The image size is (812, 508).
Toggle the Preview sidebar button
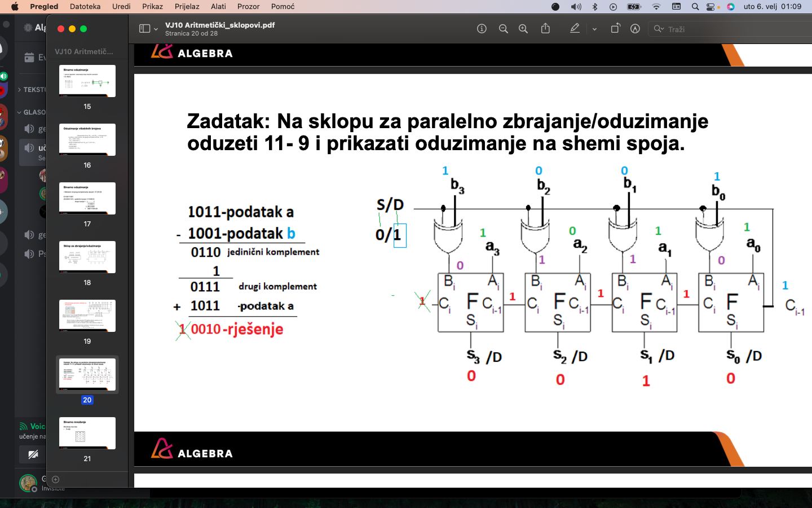tap(145, 29)
